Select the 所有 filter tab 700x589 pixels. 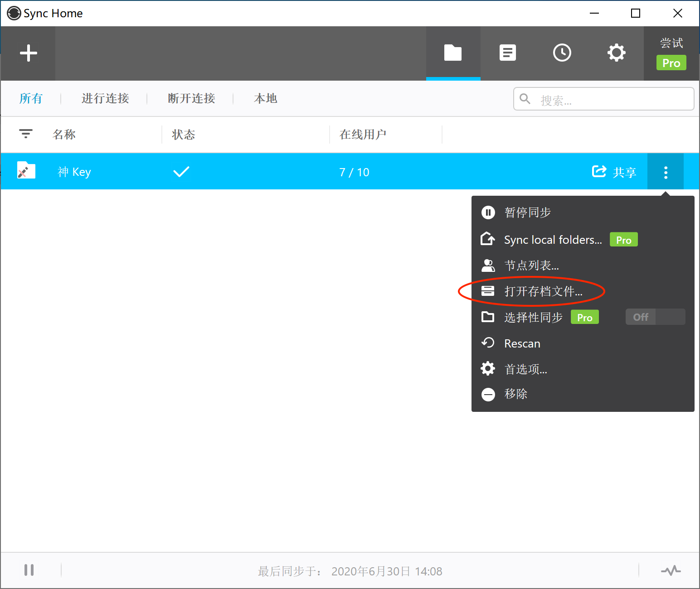click(x=31, y=98)
